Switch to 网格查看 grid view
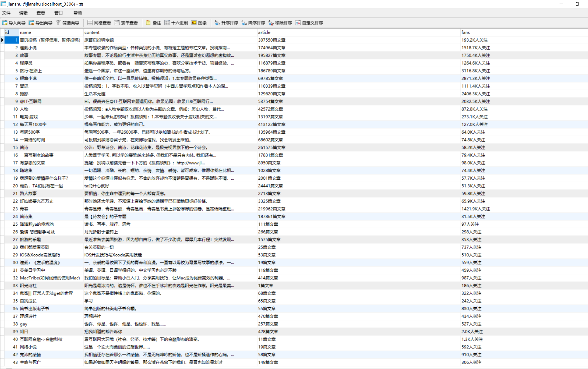This screenshot has height=369, width=588. coord(99,23)
